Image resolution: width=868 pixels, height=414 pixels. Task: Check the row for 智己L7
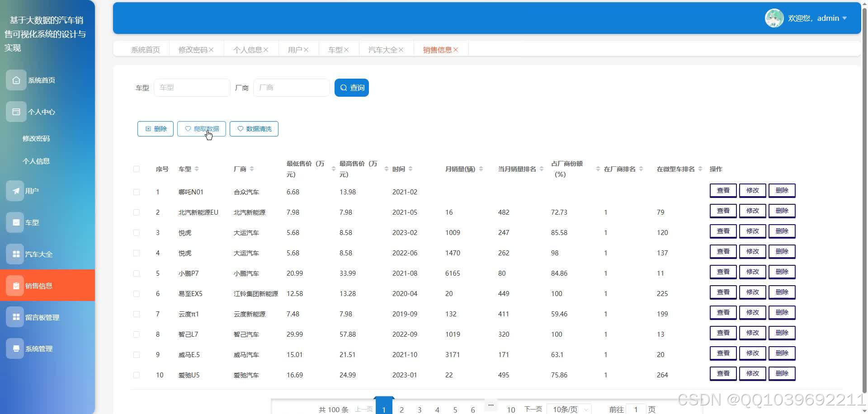pos(137,334)
